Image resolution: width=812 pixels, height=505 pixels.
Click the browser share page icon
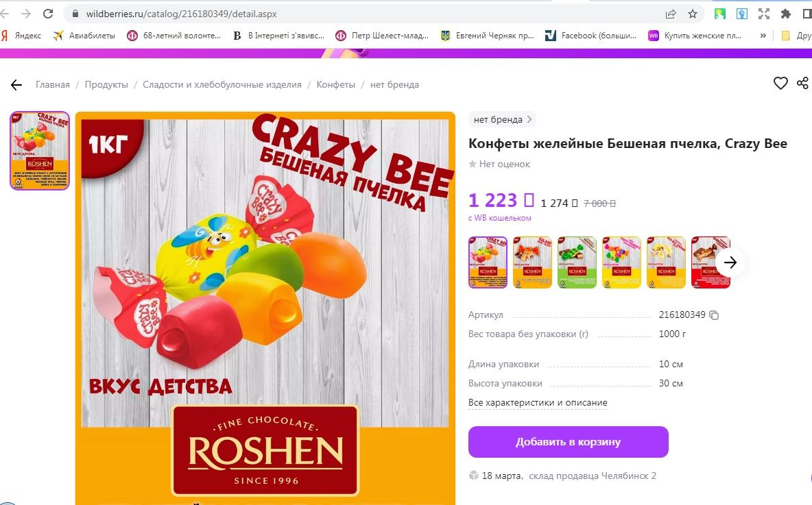click(671, 14)
